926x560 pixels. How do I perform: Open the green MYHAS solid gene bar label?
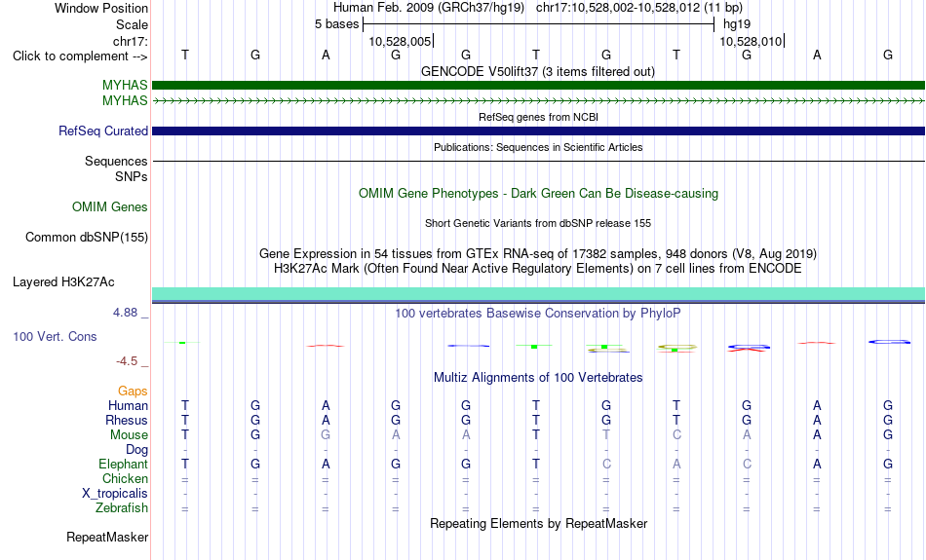click(x=125, y=85)
